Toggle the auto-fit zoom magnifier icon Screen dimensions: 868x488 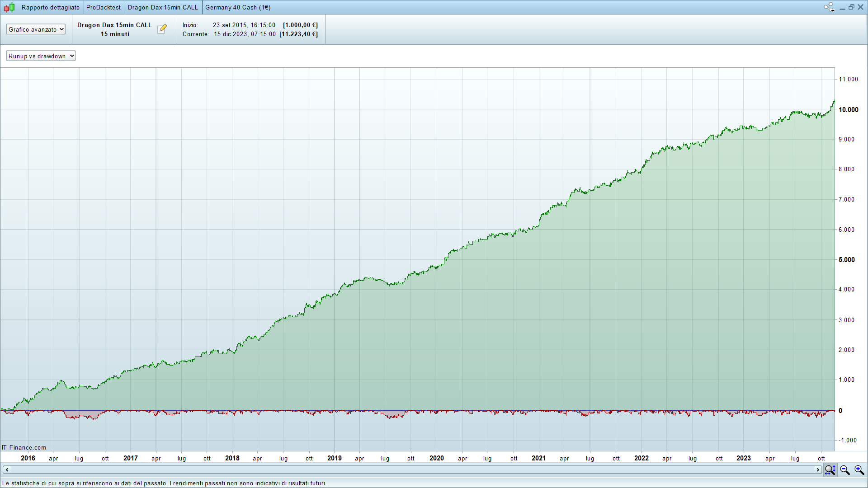830,470
